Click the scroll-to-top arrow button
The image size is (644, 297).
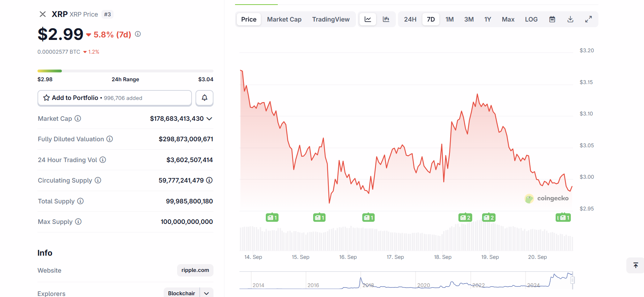[x=636, y=265]
